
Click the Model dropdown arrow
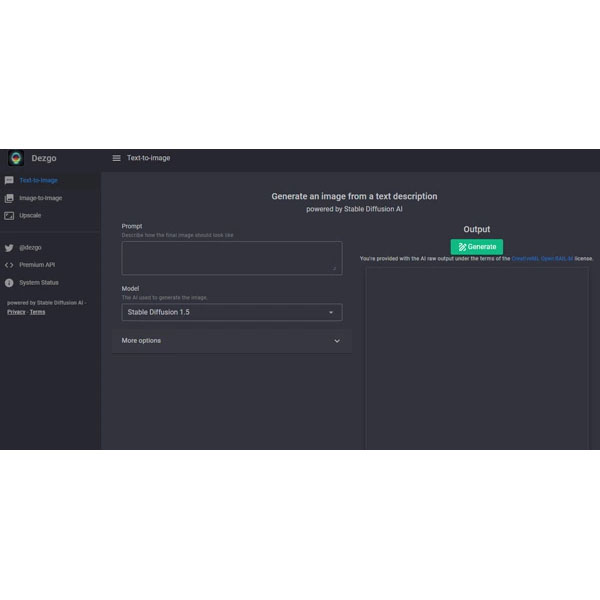click(x=331, y=312)
